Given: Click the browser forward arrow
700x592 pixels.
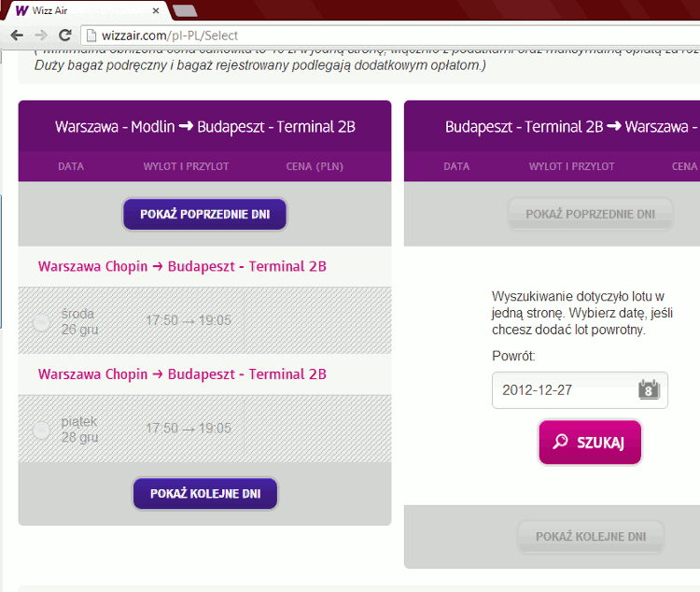Looking at the screenshot, I should pyautogui.click(x=41, y=35).
